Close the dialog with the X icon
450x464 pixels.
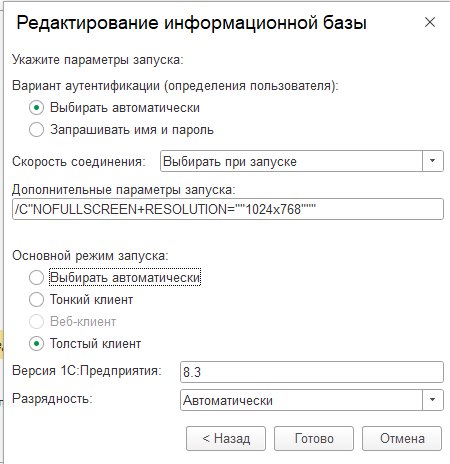[430, 22]
